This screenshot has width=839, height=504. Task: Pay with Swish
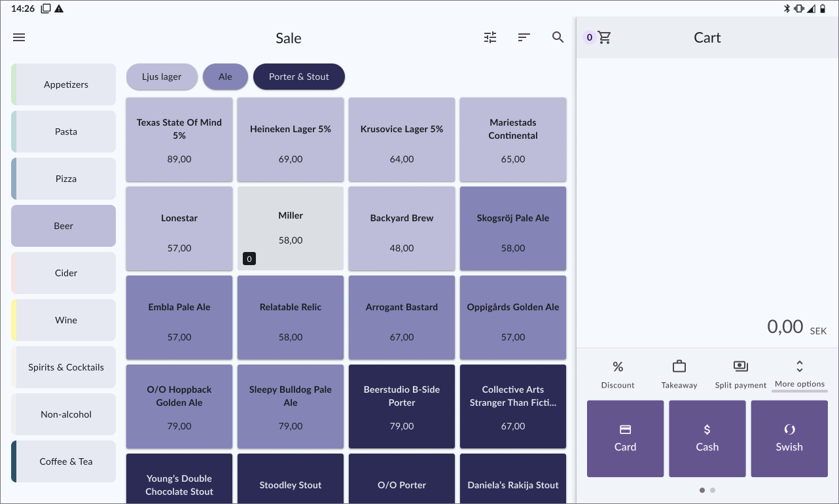click(789, 439)
